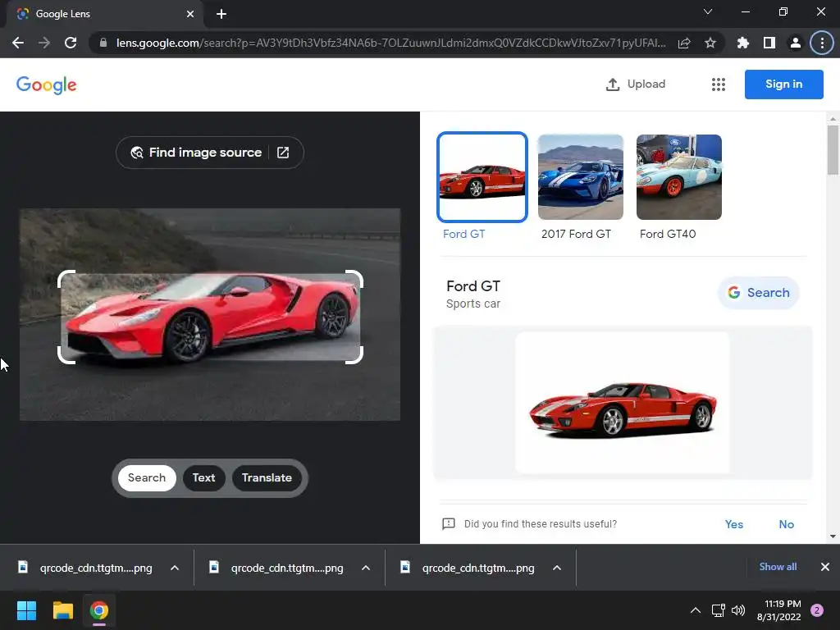
Task: Go back with the browser back arrow
Action: (18, 43)
